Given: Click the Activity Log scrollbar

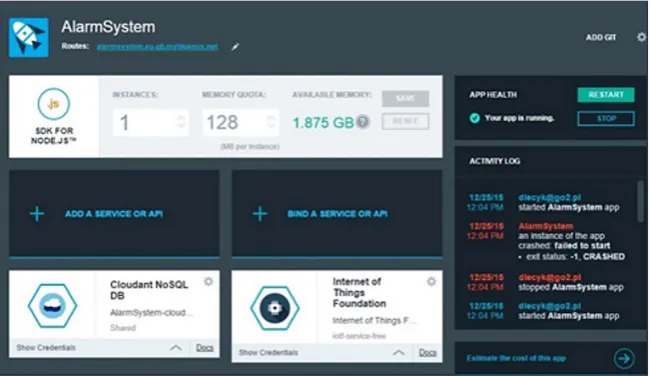Looking at the screenshot, I should pos(641,201).
